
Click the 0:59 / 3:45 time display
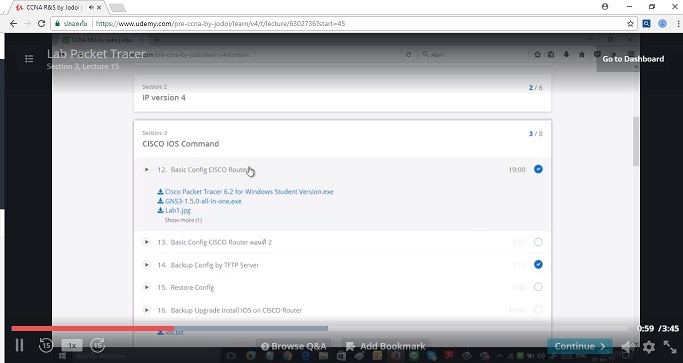[658, 329]
